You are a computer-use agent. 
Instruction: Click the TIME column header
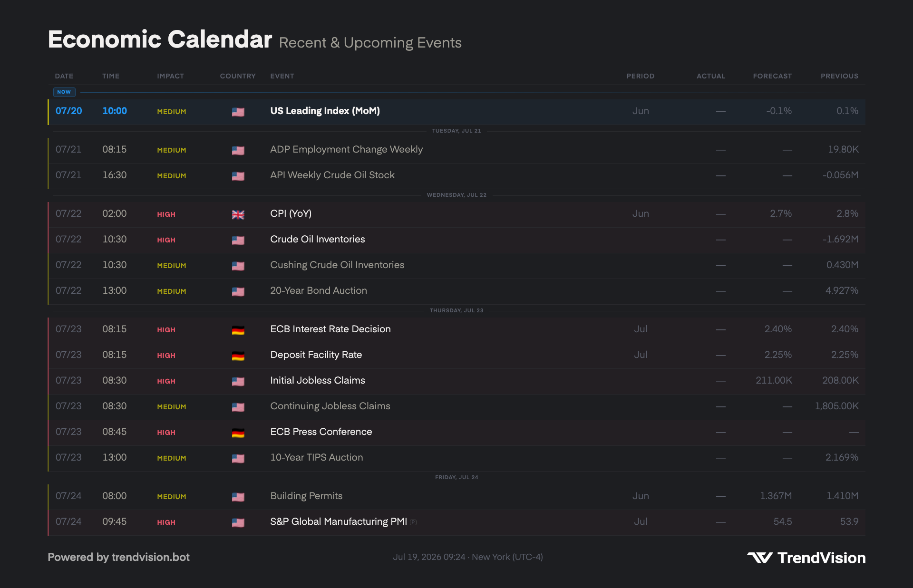[x=111, y=76]
